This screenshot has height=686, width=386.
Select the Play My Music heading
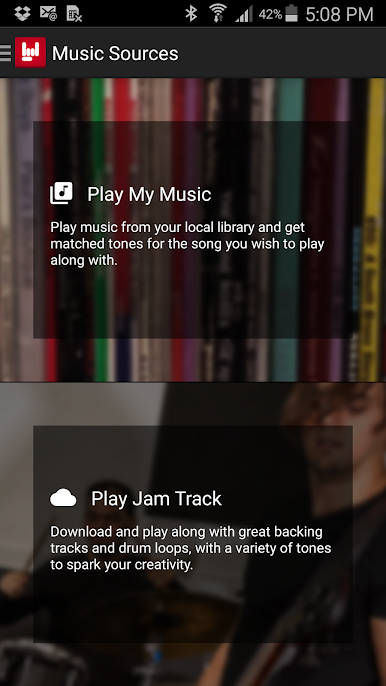(x=149, y=194)
